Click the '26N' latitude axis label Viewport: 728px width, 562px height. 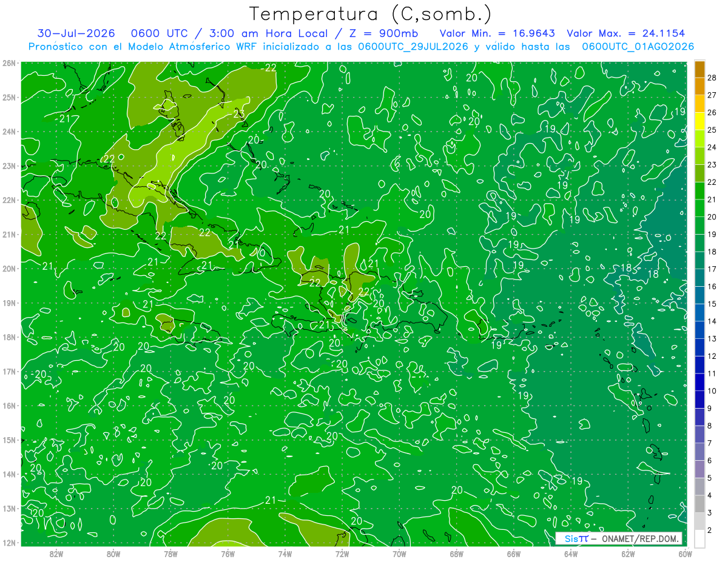pos(9,63)
